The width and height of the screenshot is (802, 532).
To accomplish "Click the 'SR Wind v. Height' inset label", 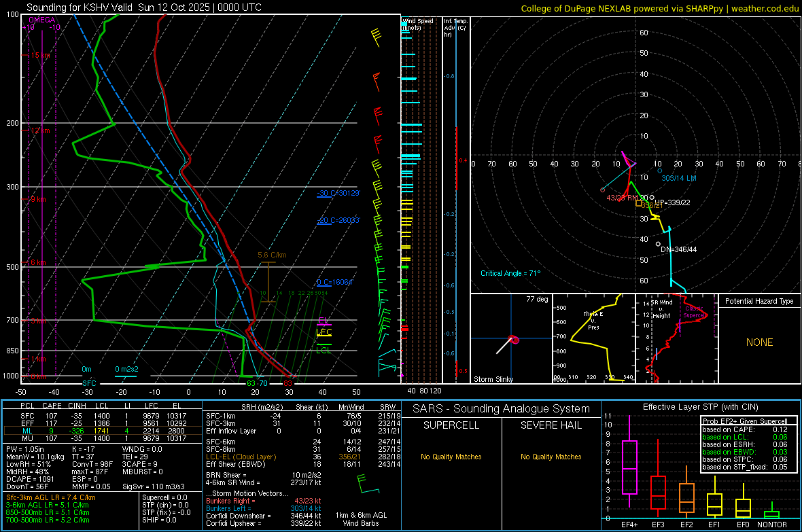I will click(x=661, y=309).
